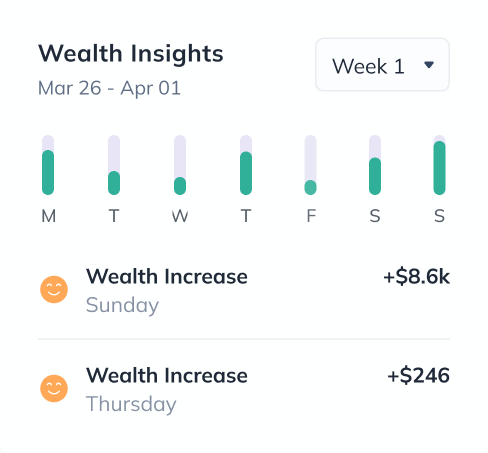Click the Mar 26 - Apr 01 date range
The image size is (488, 453).
coord(109,88)
